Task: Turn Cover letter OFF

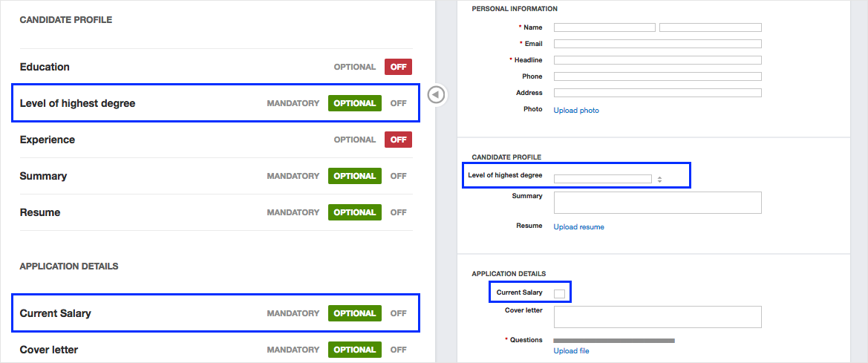Action: point(399,350)
